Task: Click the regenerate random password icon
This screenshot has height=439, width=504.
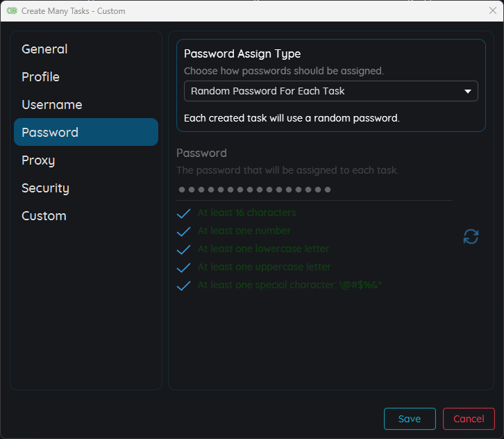Action: click(x=471, y=237)
